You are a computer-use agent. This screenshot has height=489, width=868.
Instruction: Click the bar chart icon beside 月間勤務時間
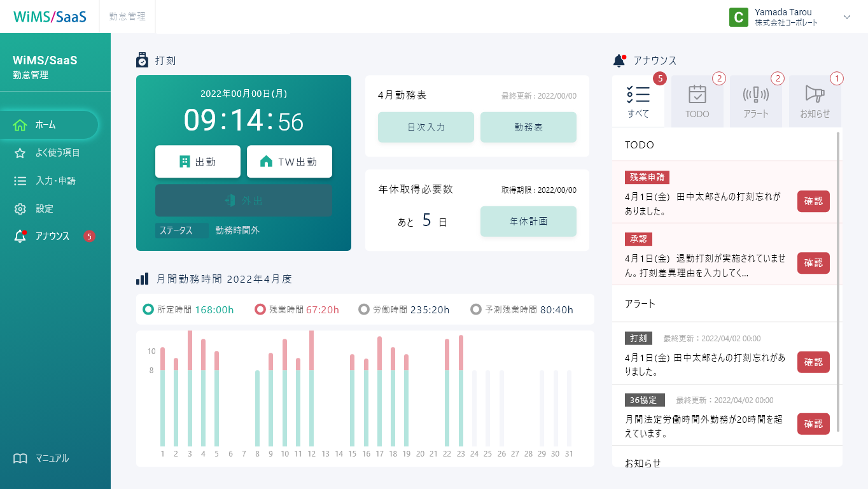tap(143, 279)
